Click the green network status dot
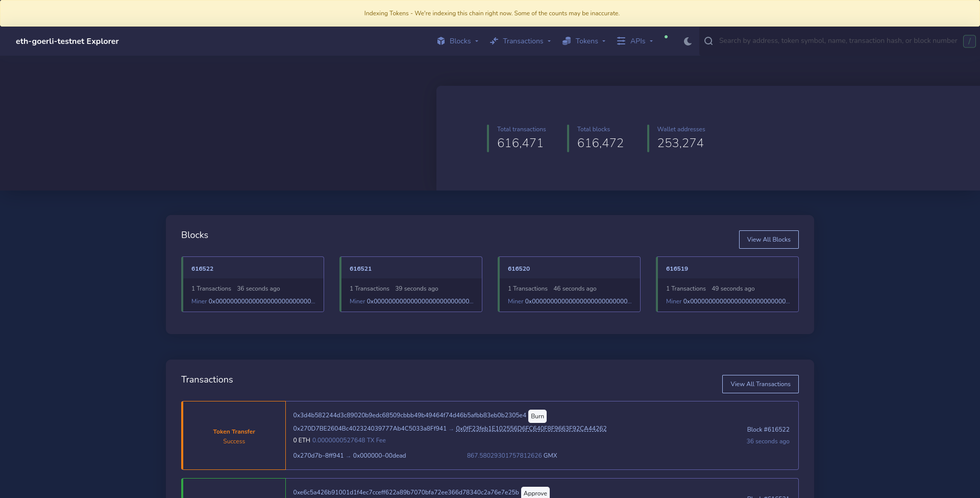Screen dimensions: 980x498 (666, 37)
